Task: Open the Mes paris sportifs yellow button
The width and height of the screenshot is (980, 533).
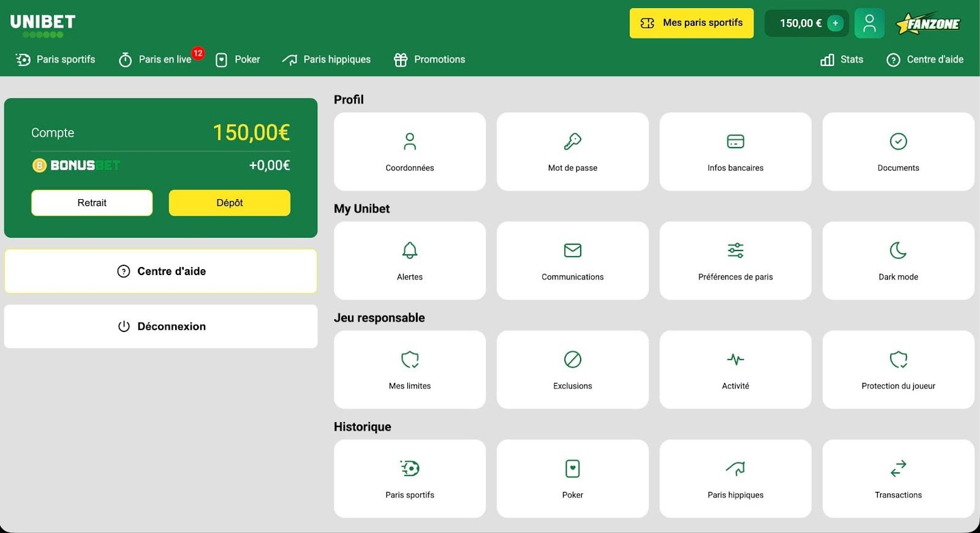Action: (x=692, y=23)
